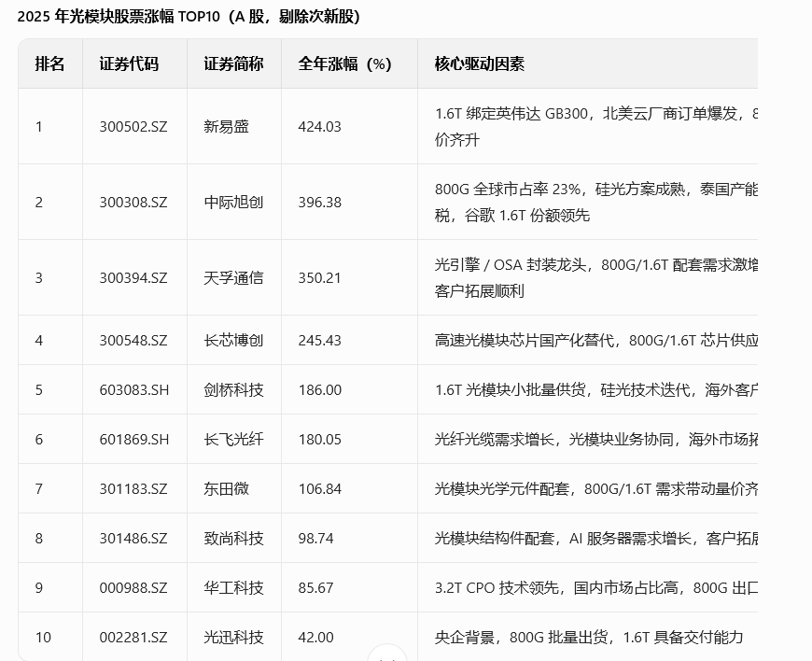The height and width of the screenshot is (661, 812).
Task: Click the driver text starting 光引擎 / OSA 封装龙头
Action: pos(596,277)
